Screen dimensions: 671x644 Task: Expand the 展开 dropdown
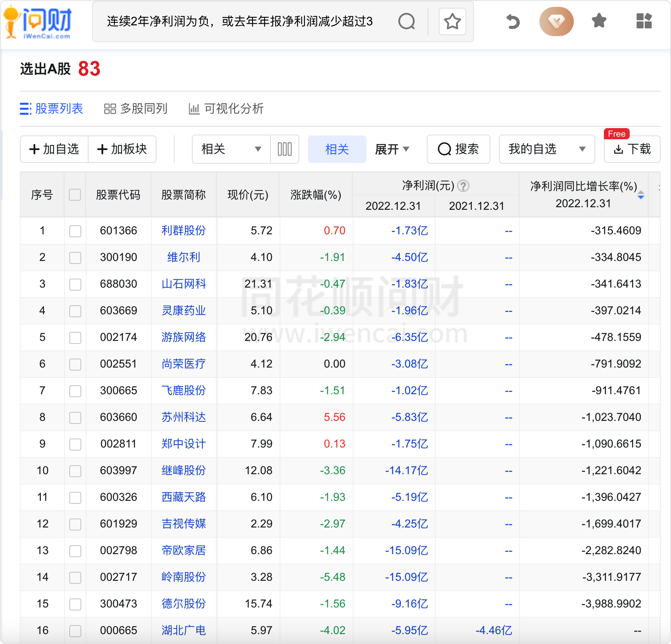pyautogui.click(x=392, y=149)
